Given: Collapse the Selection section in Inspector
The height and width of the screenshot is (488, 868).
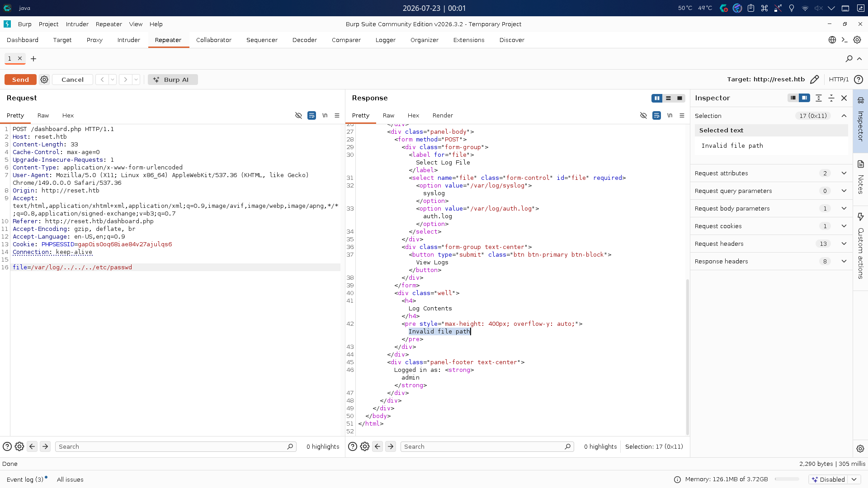Looking at the screenshot, I should [844, 116].
